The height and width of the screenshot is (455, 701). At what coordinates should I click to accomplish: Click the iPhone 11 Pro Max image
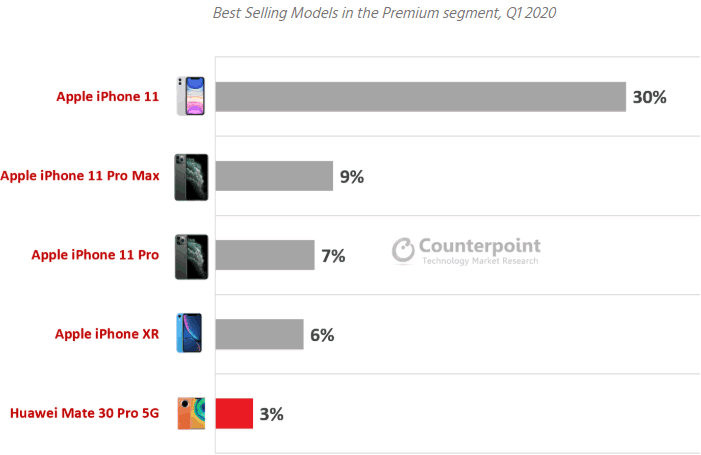[x=191, y=177]
